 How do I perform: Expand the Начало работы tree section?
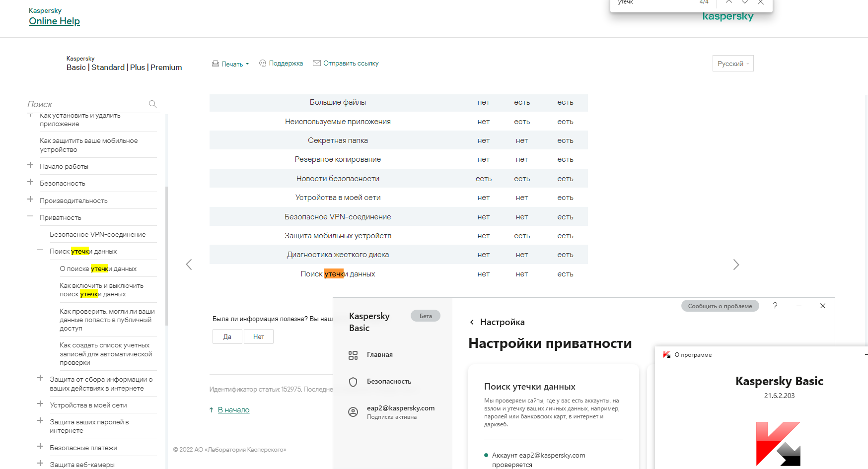(30, 165)
